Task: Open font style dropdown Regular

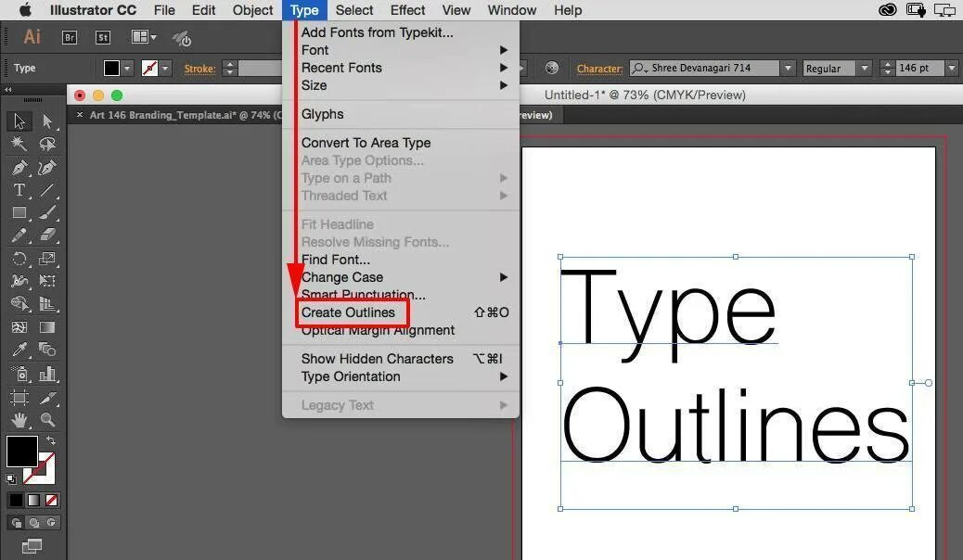Action: pyautogui.click(x=864, y=69)
